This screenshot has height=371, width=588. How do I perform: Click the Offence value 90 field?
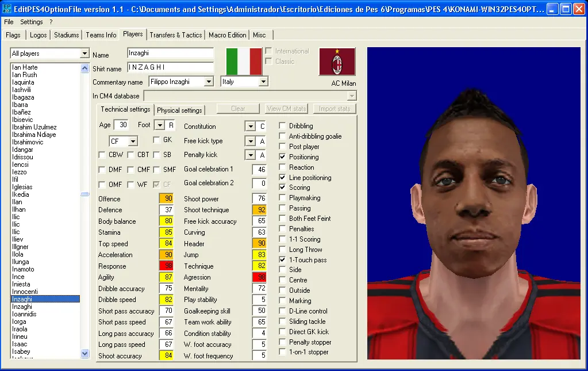tap(166, 198)
